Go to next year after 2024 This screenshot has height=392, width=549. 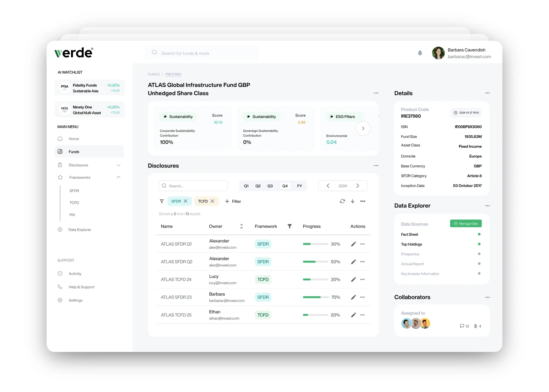(x=358, y=186)
